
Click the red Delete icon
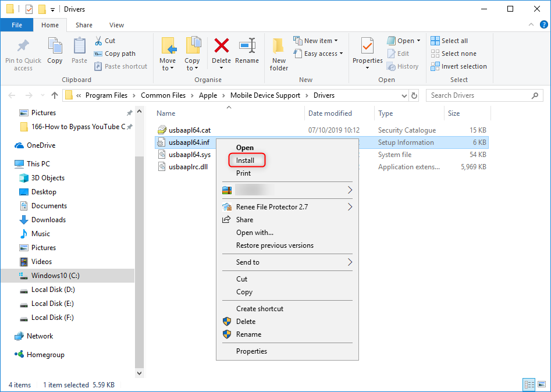(221, 46)
